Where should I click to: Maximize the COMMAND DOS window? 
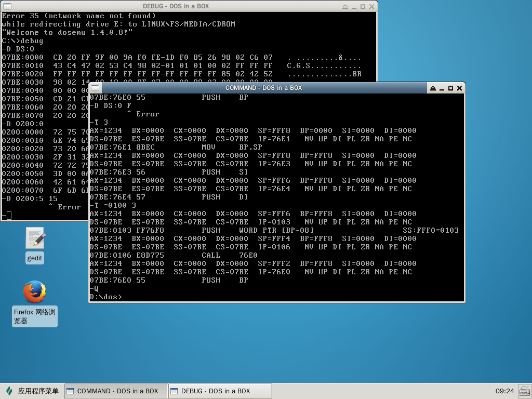coord(450,88)
